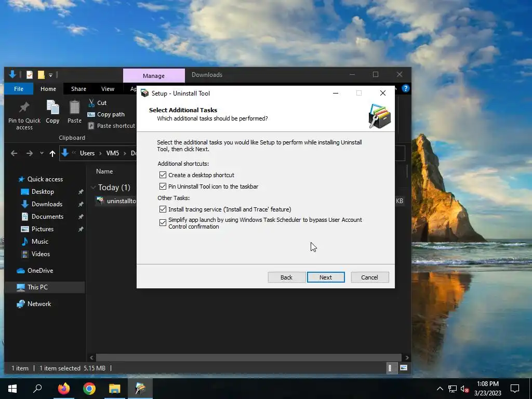Go back in Explorer navigation
This screenshot has width=532, height=399.
pyautogui.click(x=14, y=153)
